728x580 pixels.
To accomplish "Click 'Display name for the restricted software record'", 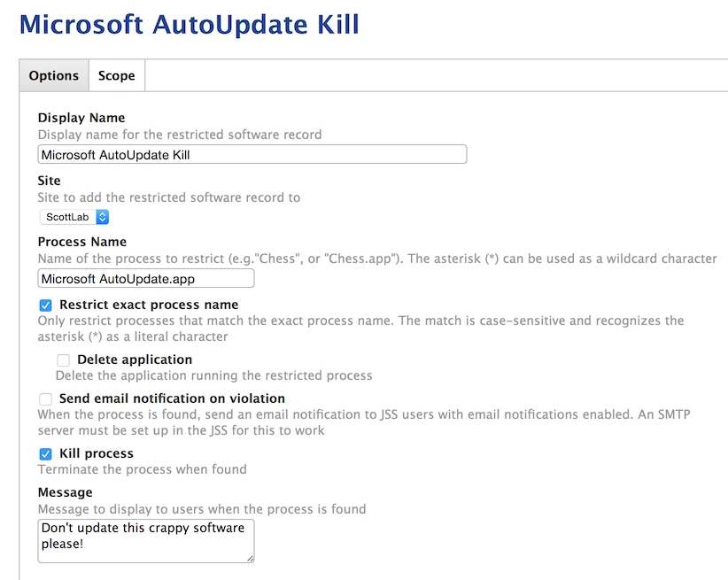I will [180, 135].
